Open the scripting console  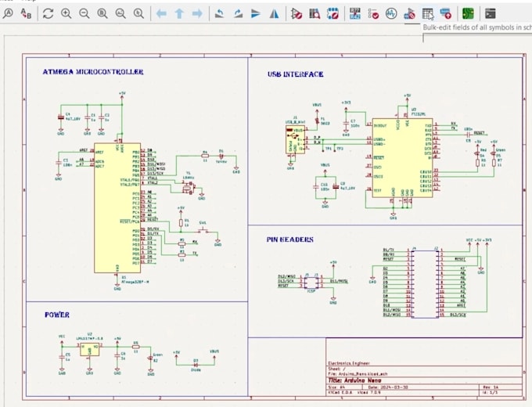pos(491,13)
